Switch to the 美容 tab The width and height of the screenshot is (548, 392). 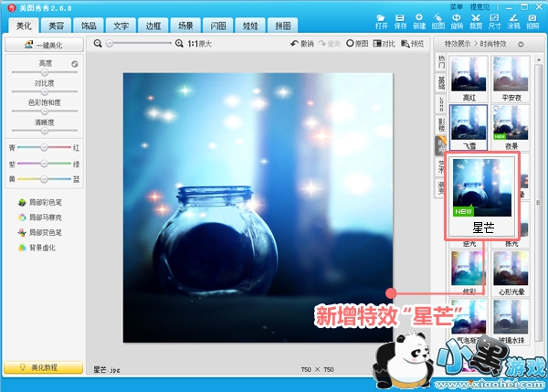(57, 26)
